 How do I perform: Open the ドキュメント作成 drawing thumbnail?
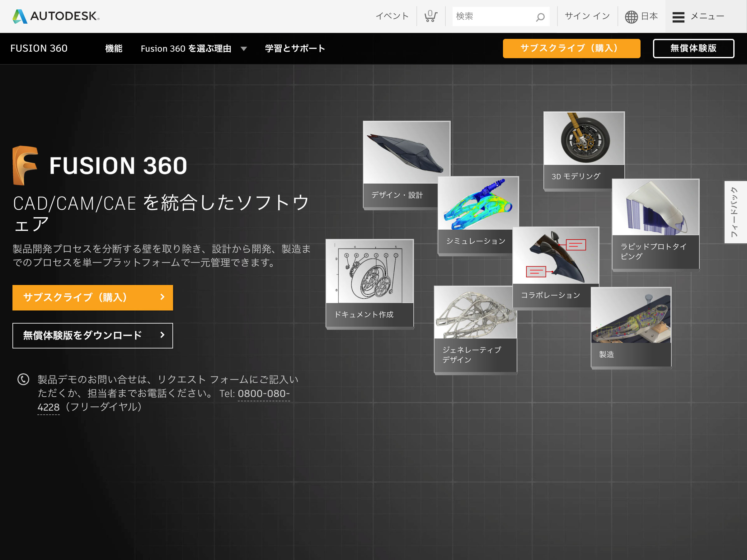369,271
